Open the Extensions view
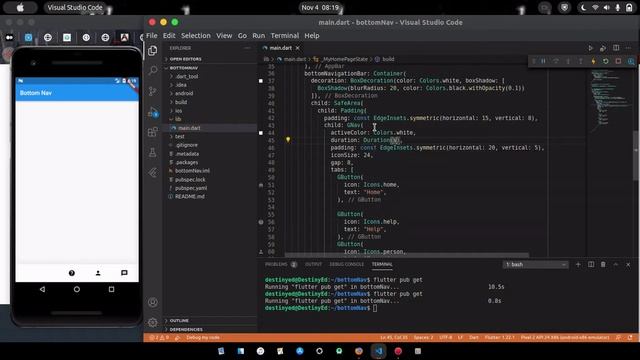Screen dimensions: 640x360 [153, 132]
